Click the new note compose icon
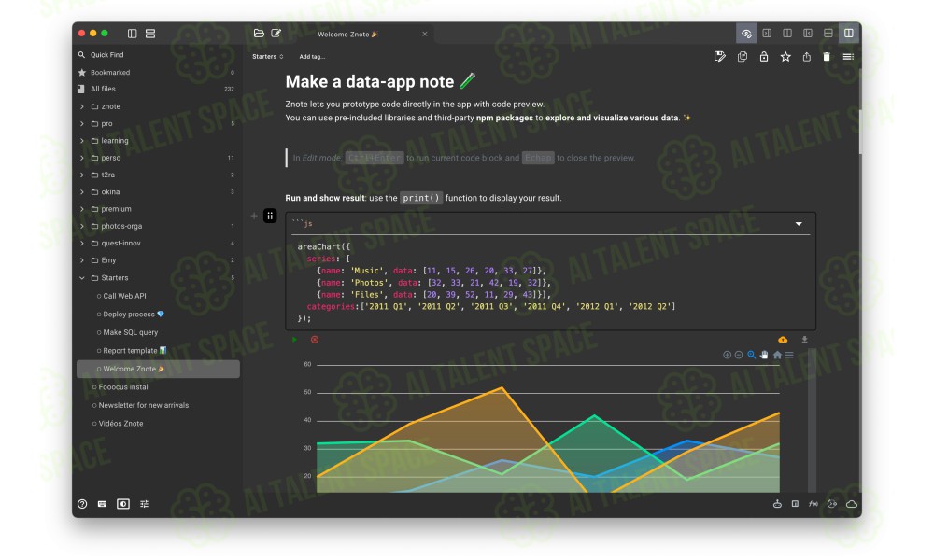This screenshot has height=560, width=934. (276, 34)
